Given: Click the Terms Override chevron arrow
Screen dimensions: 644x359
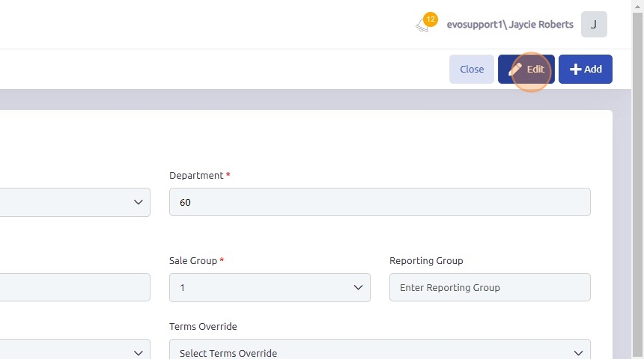Looking at the screenshot, I should [x=578, y=352].
